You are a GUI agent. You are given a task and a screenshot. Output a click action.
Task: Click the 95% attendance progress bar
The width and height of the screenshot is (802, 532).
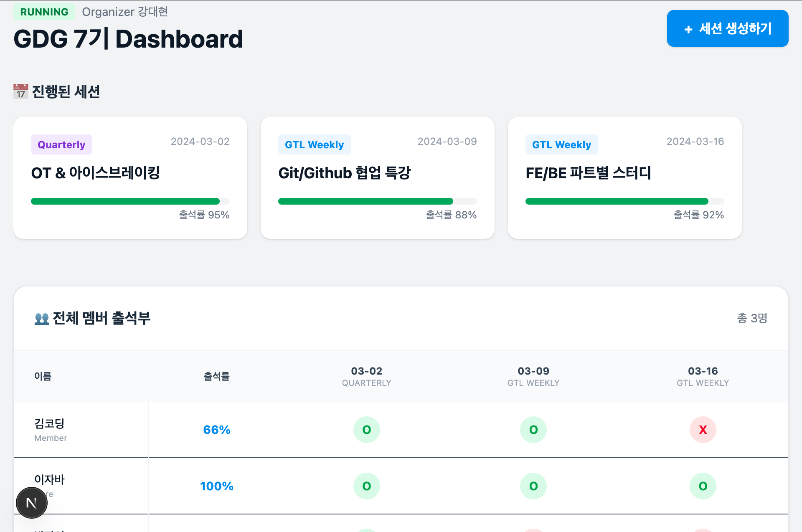[130, 201]
